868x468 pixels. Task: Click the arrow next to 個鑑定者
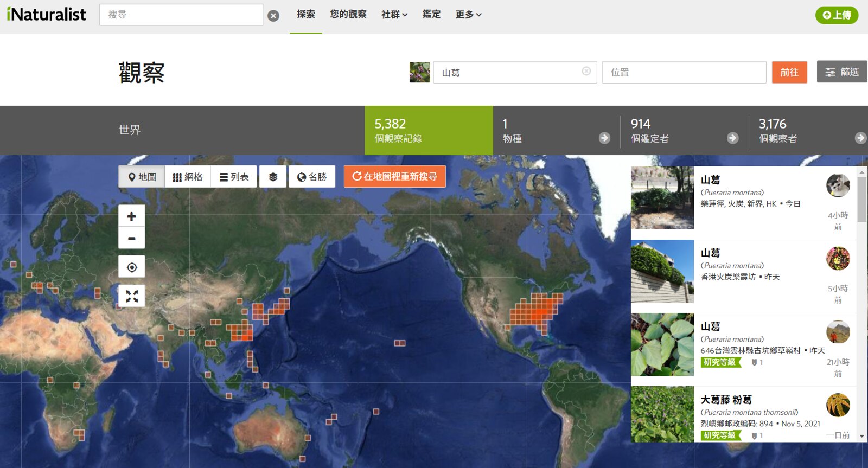732,138
